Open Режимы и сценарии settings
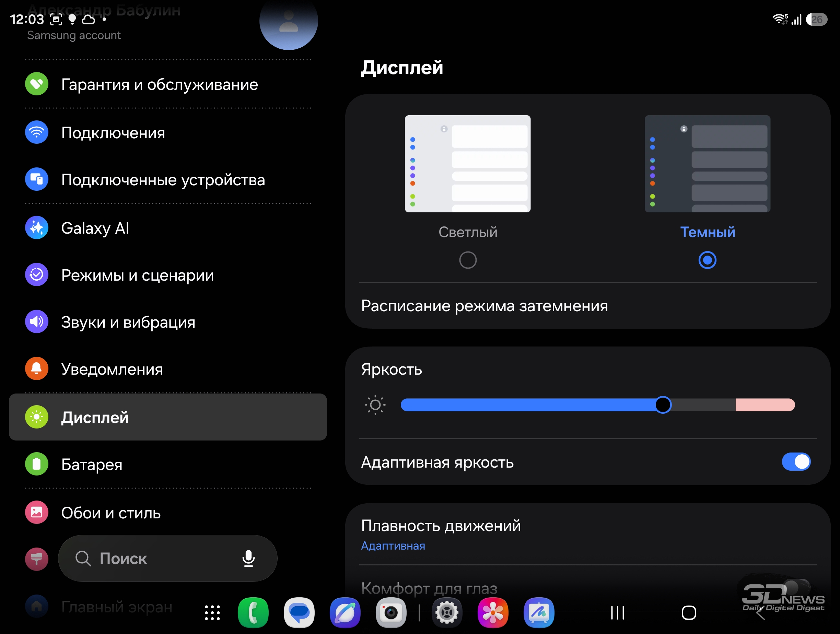 [x=168, y=274]
